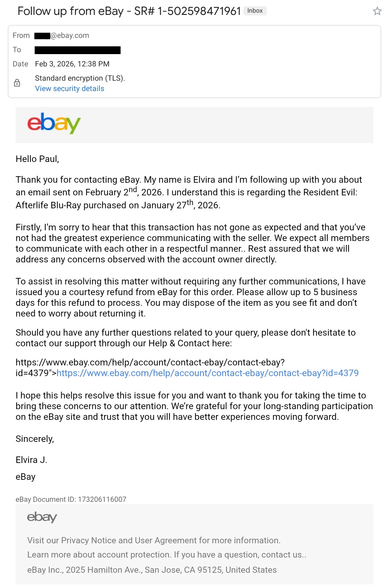Click the redacted recipient address
This screenshot has height=588, width=389.
coord(77,50)
